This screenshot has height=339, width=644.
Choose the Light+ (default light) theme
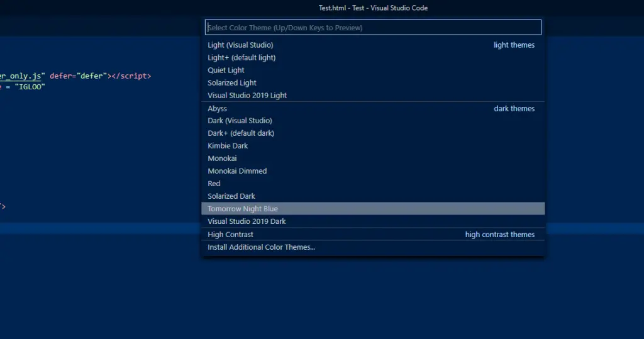(x=373, y=57)
